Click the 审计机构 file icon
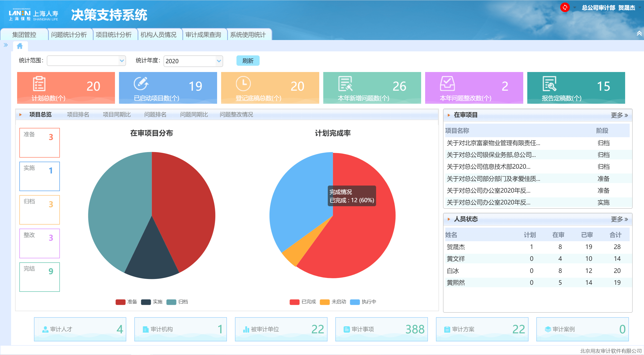Screen dimensions: 644x355 coord(146,329)
